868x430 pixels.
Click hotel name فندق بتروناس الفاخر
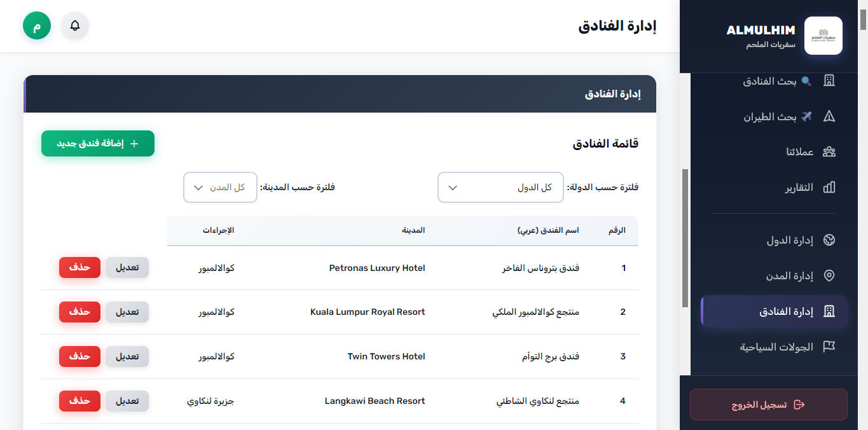click(x=541, y=268)
